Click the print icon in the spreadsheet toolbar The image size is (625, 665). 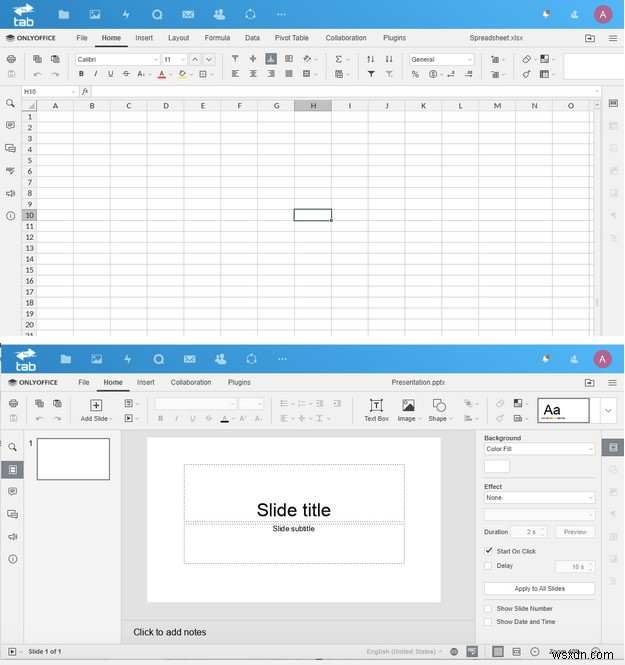coord(11,59)
